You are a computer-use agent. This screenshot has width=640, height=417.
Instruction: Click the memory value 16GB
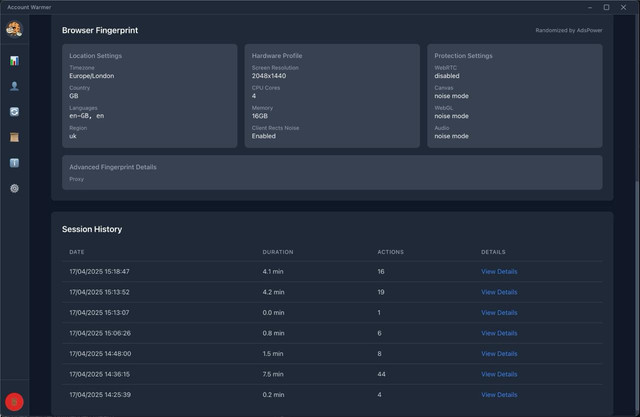pyautogui.click(x=260, y=116)
